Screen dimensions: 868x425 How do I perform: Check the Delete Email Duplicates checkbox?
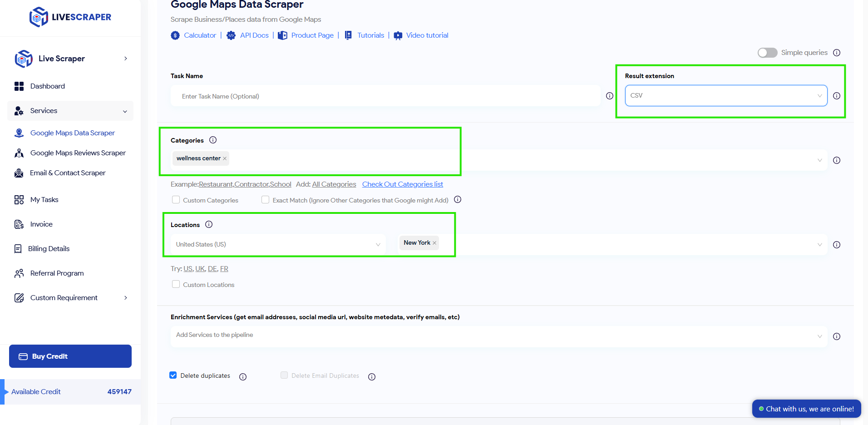click(x=284, y=375)
